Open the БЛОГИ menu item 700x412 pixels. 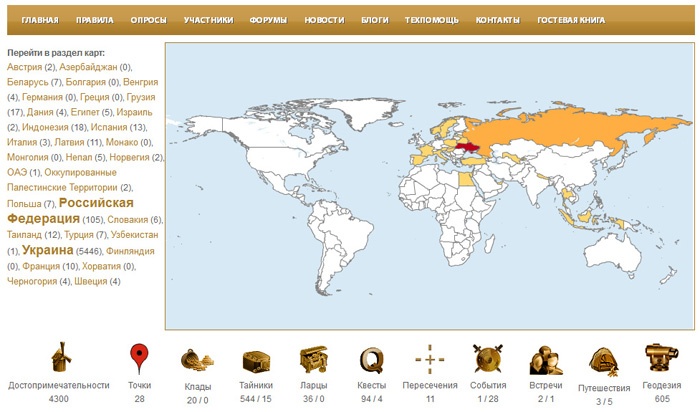[375, 20]
